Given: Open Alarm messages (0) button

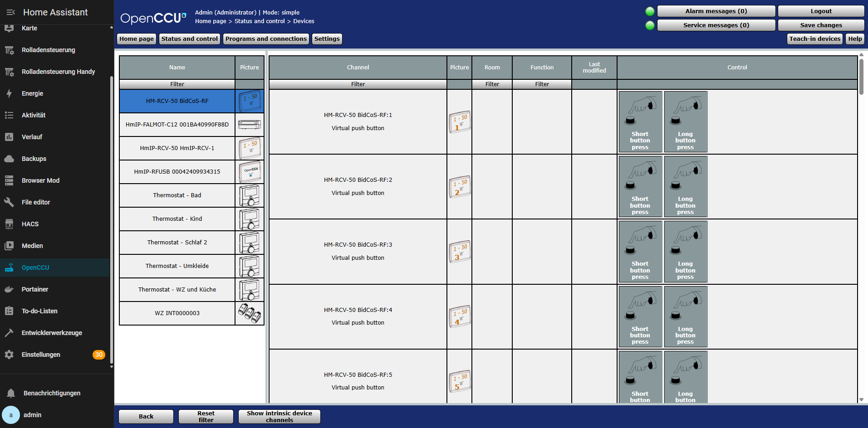Looking at the screenshot, I should [716, 11].
